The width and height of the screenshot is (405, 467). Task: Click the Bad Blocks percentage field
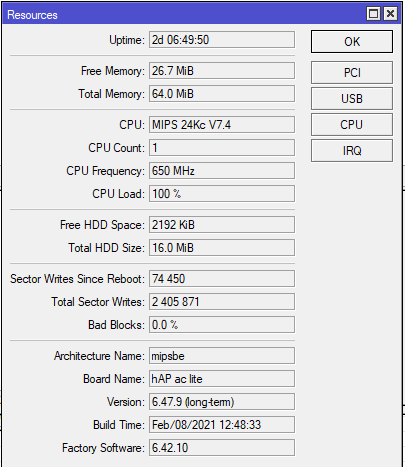[x=222, y=325]
